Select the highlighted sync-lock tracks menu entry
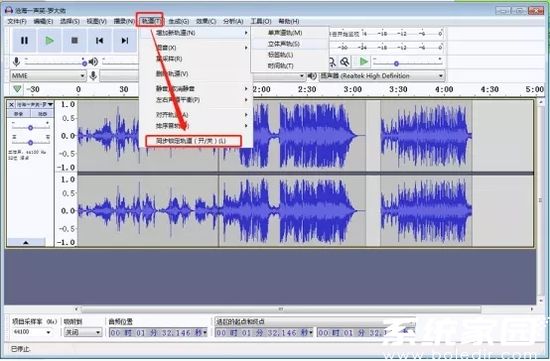Image resolution: width=550 pixels, height=361 pixels. (194, 141)
